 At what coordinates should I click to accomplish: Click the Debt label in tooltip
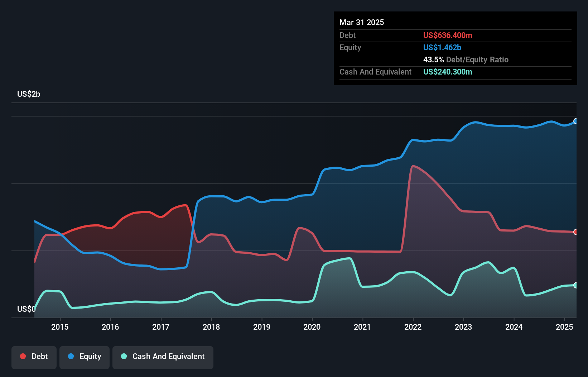coord(347,35)
